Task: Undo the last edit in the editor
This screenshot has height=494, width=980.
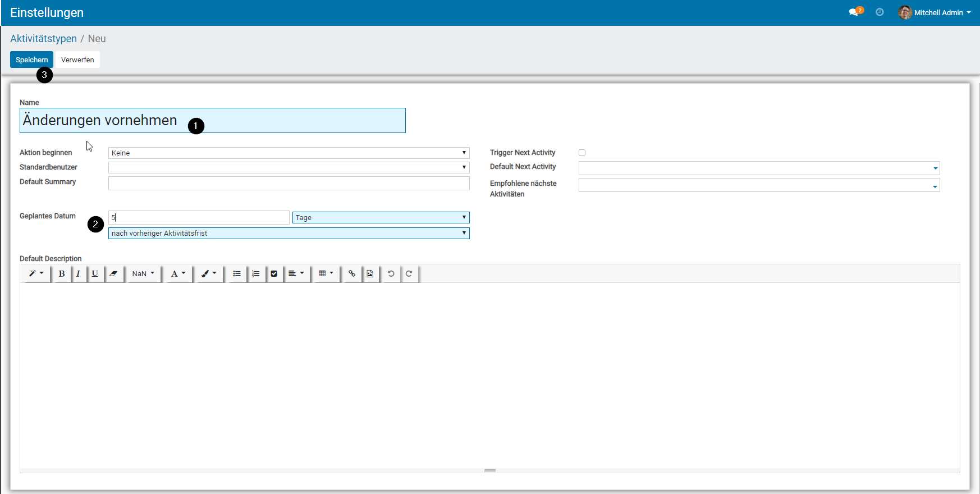Action: click(391, 274)
